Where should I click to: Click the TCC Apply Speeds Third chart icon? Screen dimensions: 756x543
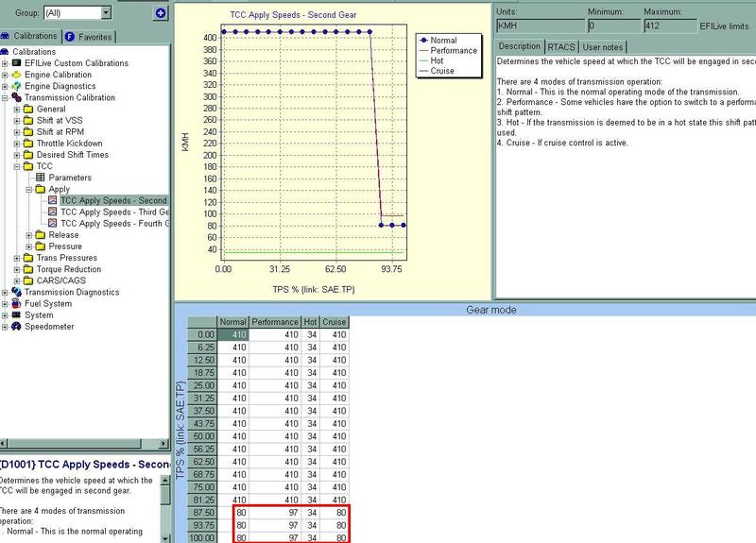[x=52, y=212]
